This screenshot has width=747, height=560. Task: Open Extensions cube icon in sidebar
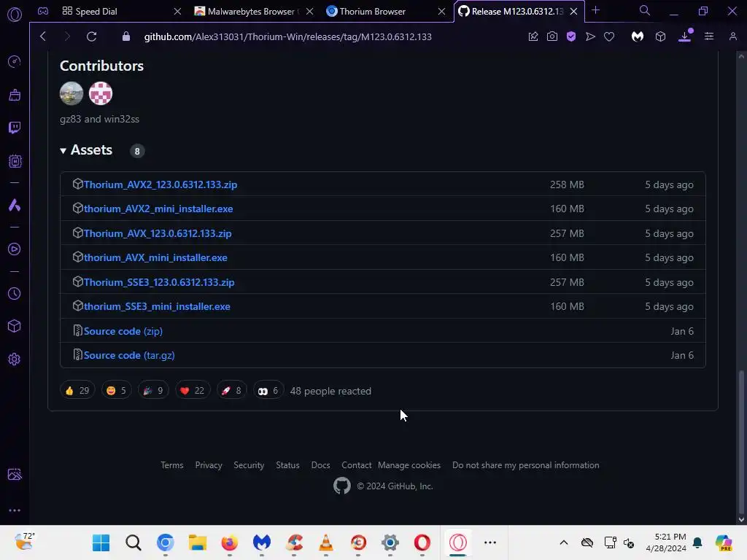click(15, 326)
